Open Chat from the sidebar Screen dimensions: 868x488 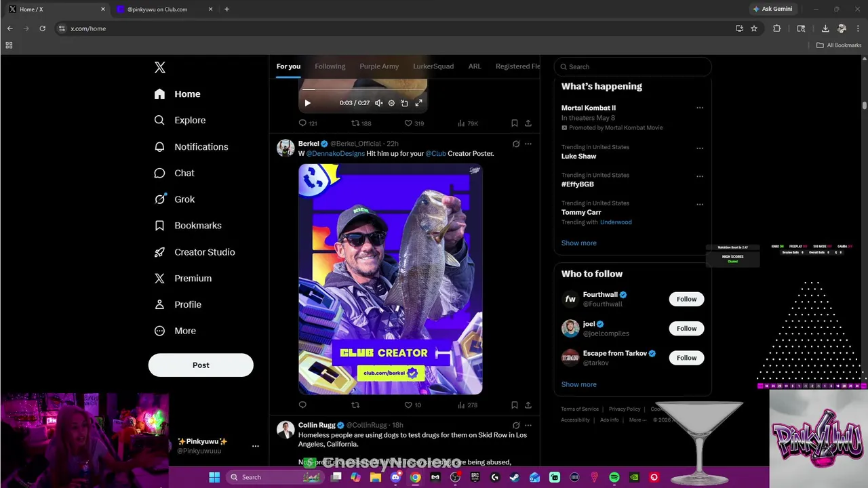point(174,173)
